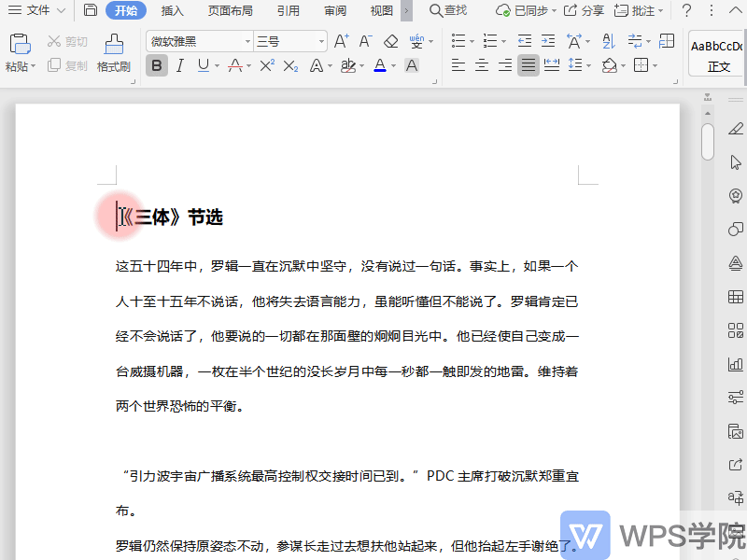Open the pinyin guide (wén) tool

[416, 41]
